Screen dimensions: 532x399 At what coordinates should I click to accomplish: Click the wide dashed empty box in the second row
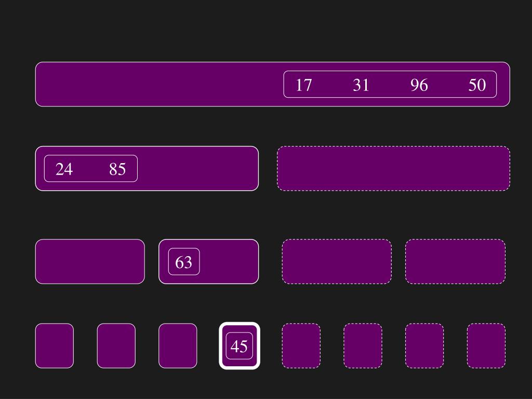393,168
